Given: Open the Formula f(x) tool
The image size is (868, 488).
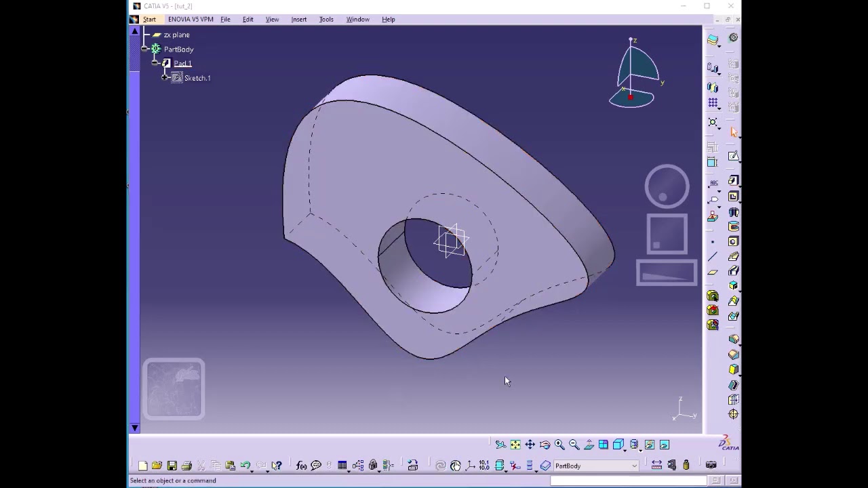Looking at the screenshot, I should point(301,466).
